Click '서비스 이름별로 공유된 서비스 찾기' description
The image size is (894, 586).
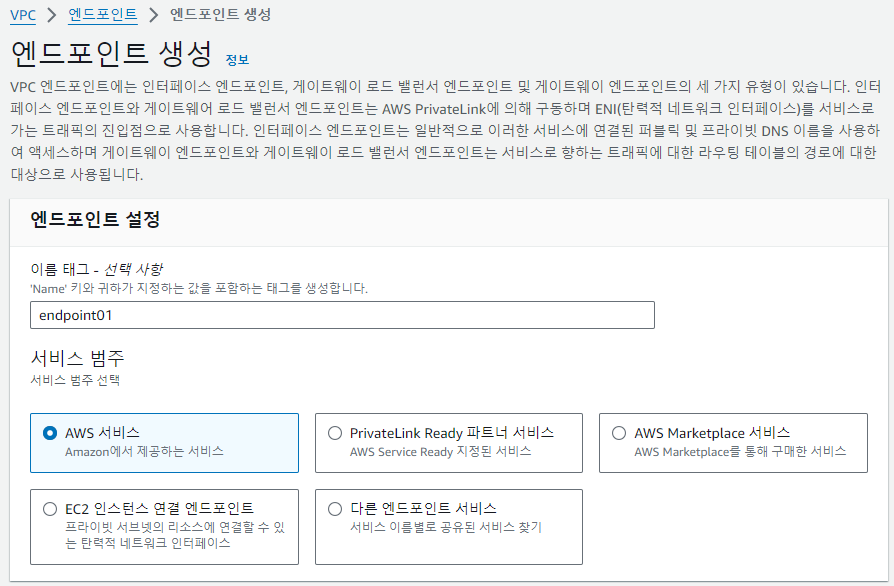point(446,527)
